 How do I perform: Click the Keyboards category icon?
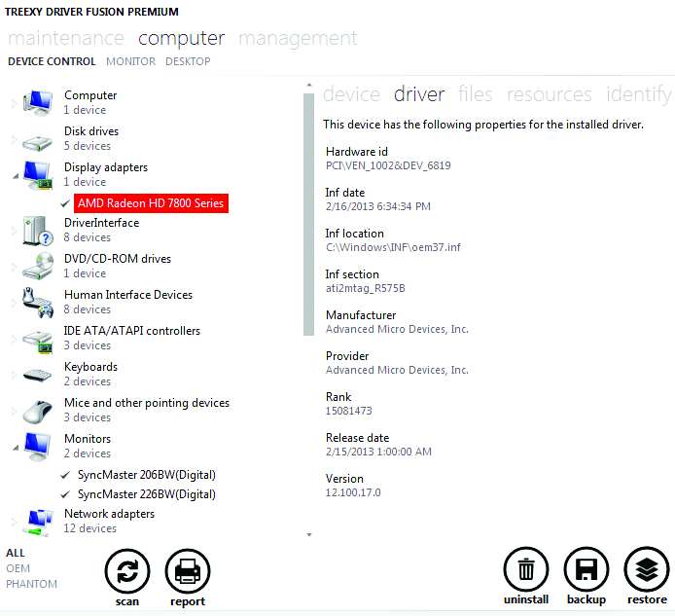click(38, 376)
